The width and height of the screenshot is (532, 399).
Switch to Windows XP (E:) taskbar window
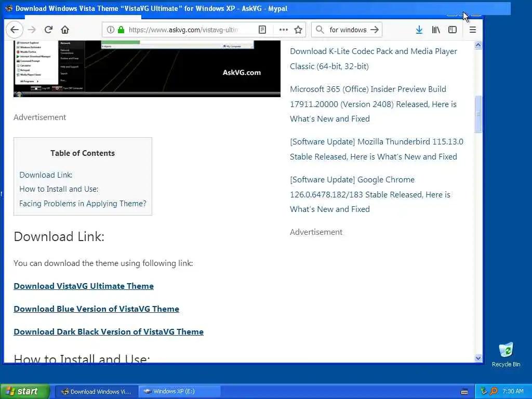[x=179, y=391]
